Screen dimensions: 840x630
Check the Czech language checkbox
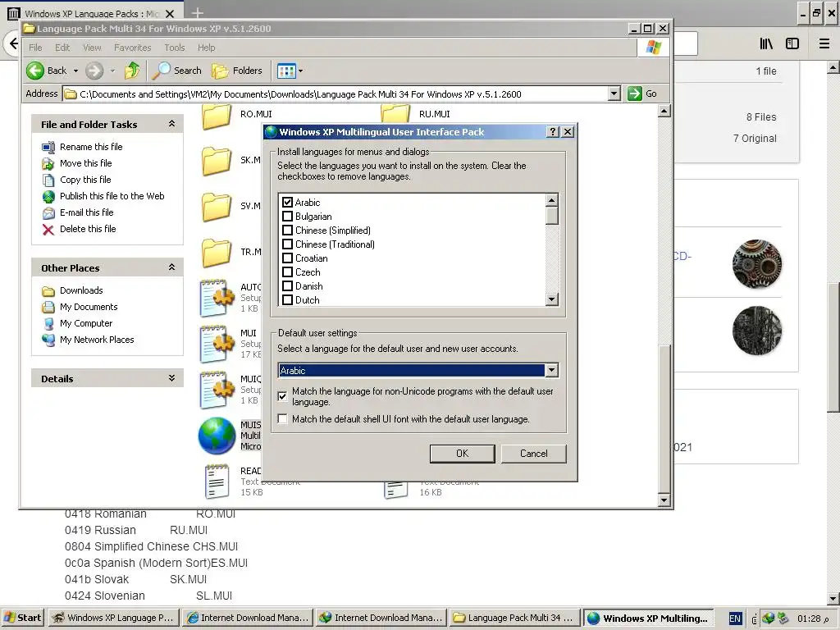click(x=288, y=272)
